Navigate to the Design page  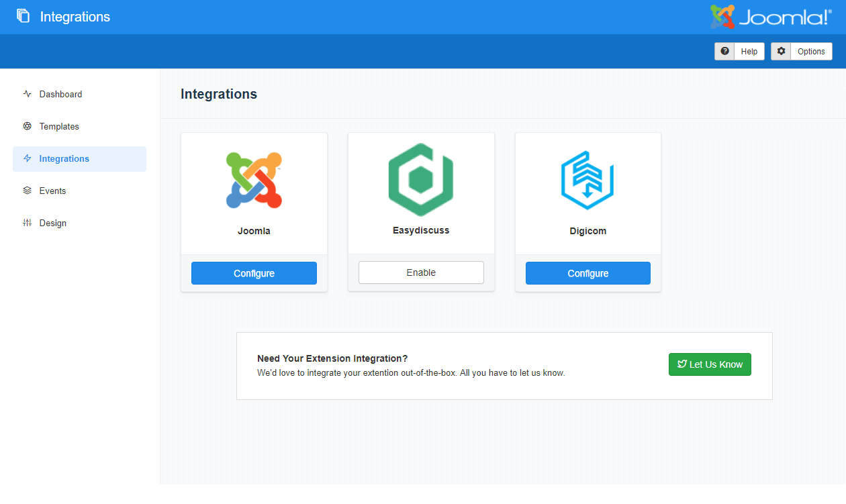coord(79,223)
